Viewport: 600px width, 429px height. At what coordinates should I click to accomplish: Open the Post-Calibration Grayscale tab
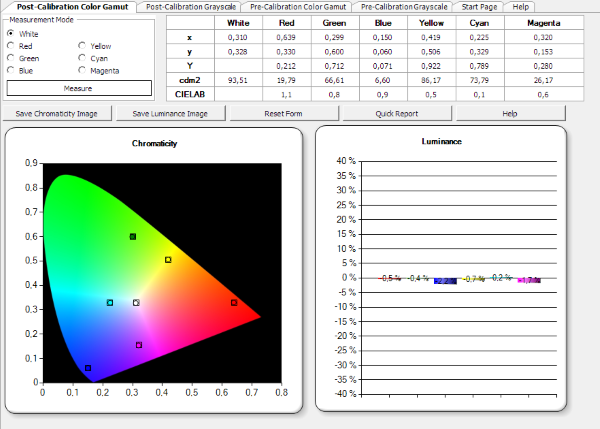tap(191, 7)
